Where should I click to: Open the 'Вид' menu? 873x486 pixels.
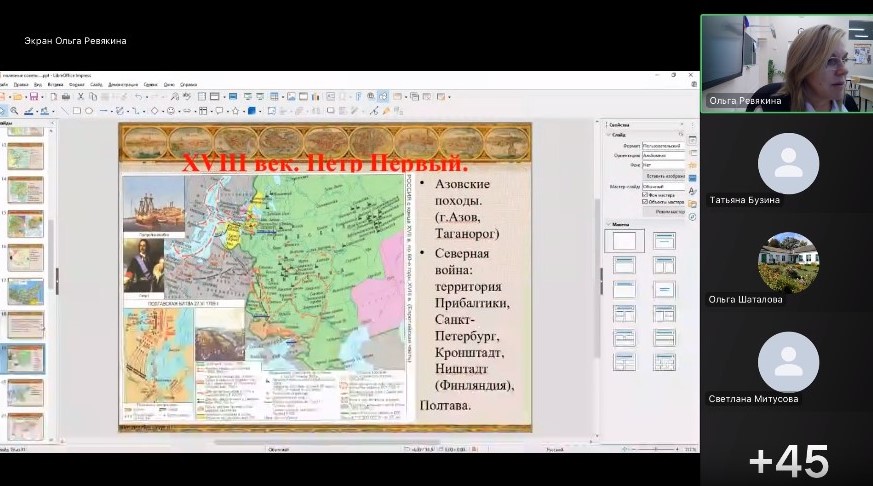click(x=38, y=85)
